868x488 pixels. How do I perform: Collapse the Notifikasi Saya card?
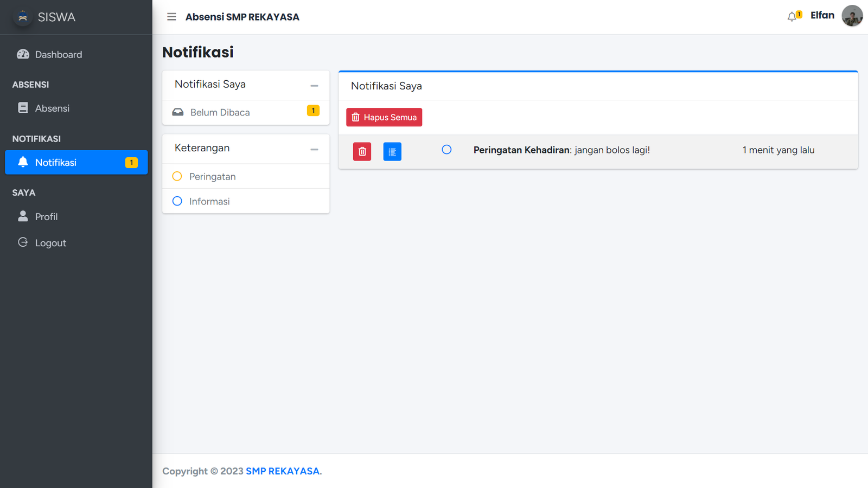314,86
